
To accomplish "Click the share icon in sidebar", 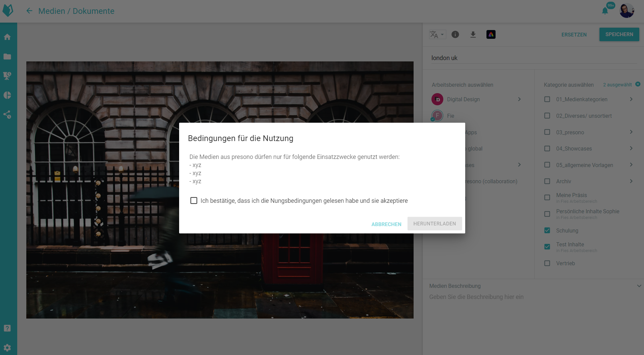I will [7, 114].
